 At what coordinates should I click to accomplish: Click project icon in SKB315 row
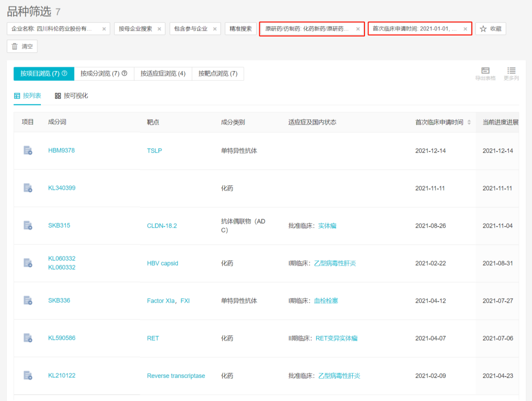pos(28,225)
